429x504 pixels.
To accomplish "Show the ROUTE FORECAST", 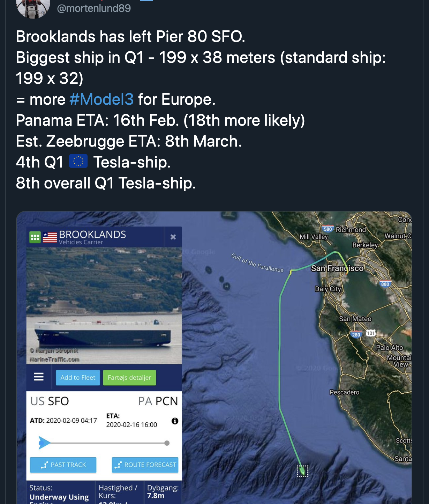I will 145,465.
